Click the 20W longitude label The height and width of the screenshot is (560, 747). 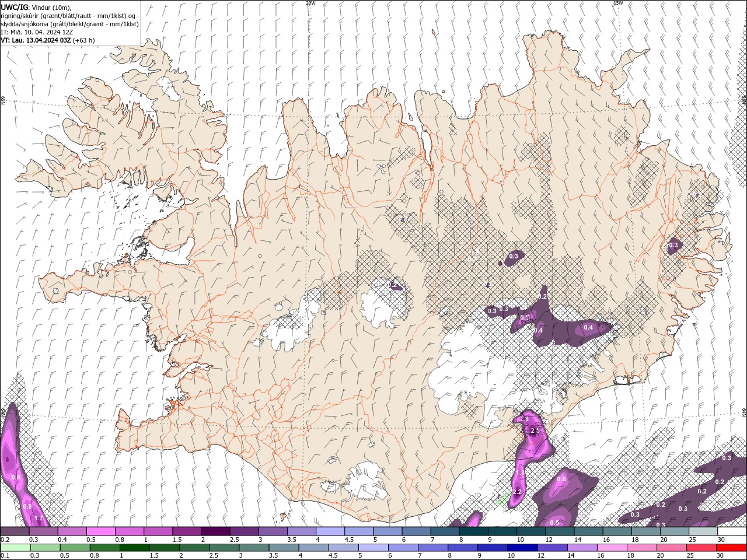[310, 3]
